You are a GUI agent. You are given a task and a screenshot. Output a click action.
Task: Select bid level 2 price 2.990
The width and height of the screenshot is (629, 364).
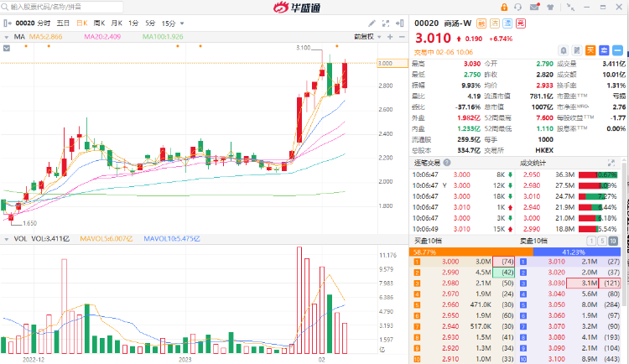tap(450, 273)
